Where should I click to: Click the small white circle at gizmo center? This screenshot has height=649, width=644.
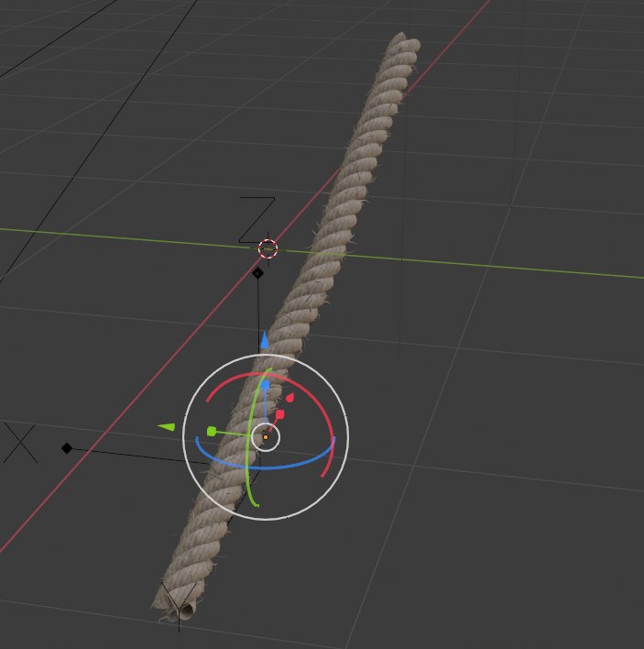(266, 437)
